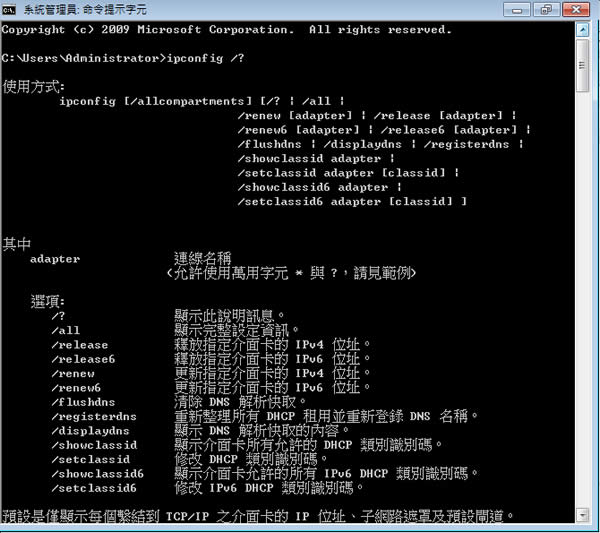The width and height of the screenshot is (600, 533).
Task: Click the scrollbar down arrow
Action: coord(582,515)
